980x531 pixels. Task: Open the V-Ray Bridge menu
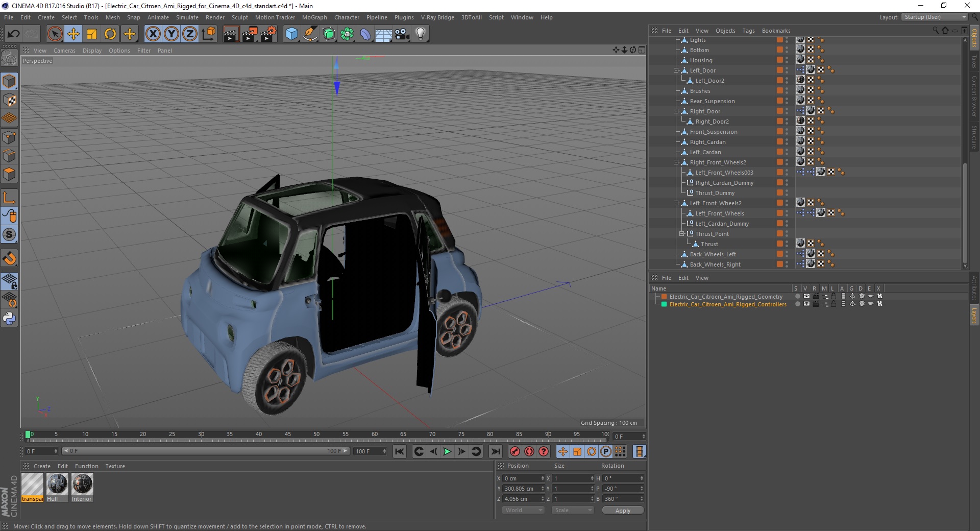click(437, 17)
